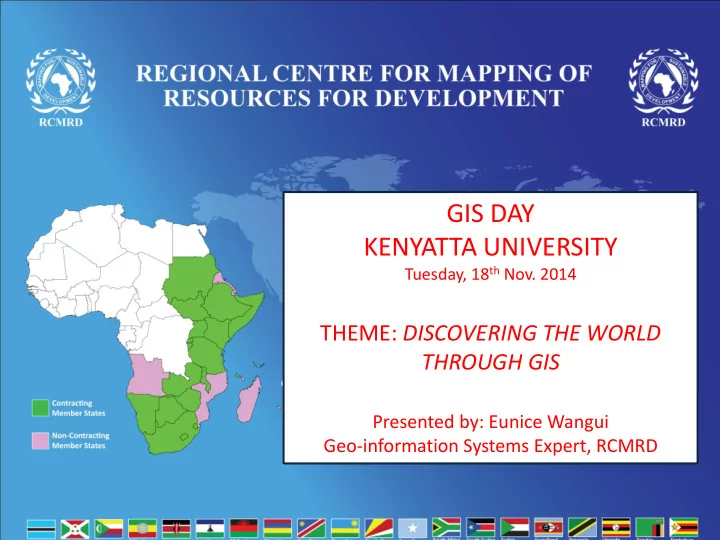Click the 'GIS DAY' title text

(490, 214)
